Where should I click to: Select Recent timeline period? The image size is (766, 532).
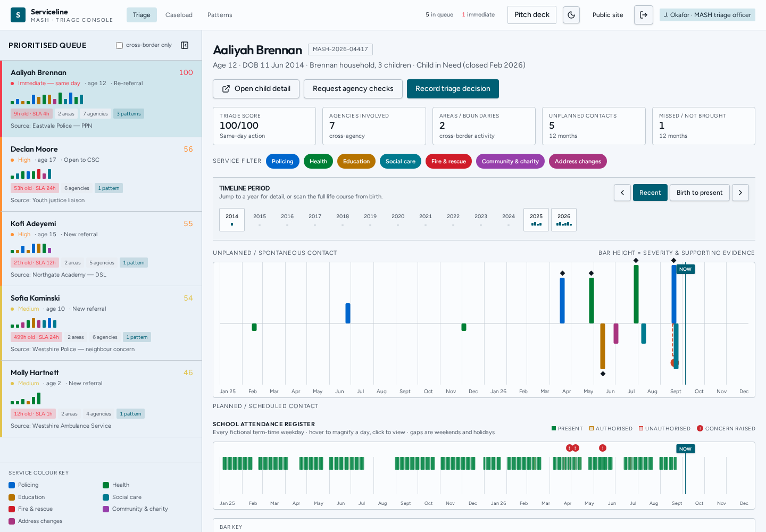pos(650,193)
